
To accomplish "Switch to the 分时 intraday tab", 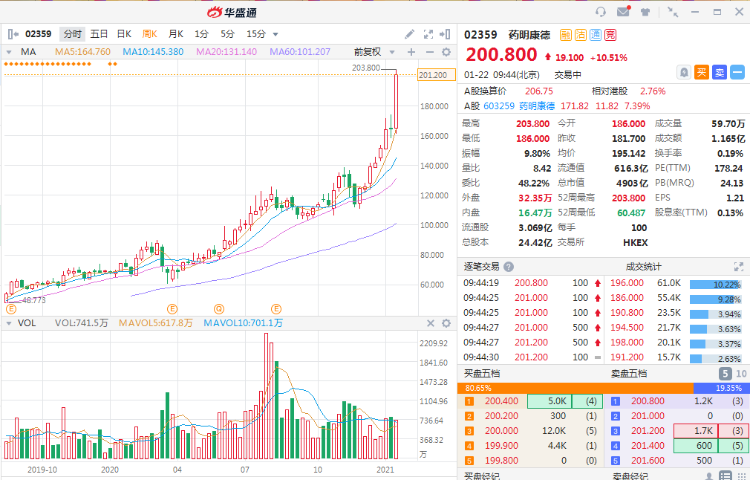I will pyautogui.click(x=72, y=34).
